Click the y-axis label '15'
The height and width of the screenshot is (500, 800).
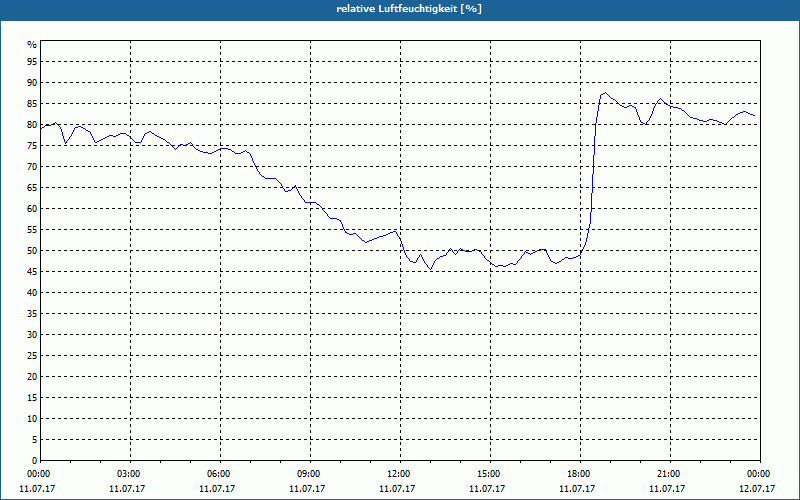32,398
